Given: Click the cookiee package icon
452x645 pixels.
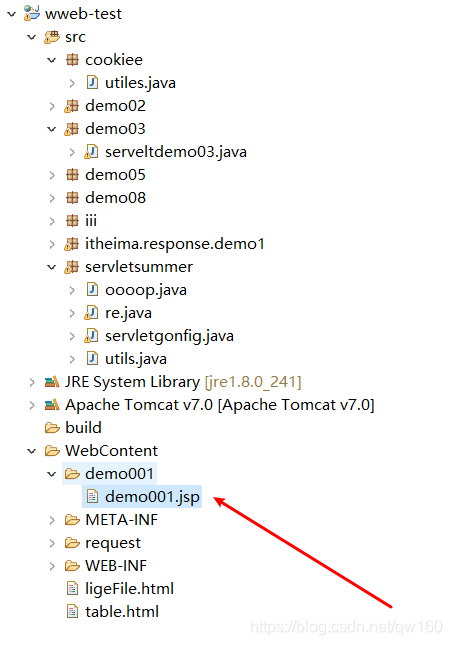Looking at the screenshot, I should [x=72, y=60].
